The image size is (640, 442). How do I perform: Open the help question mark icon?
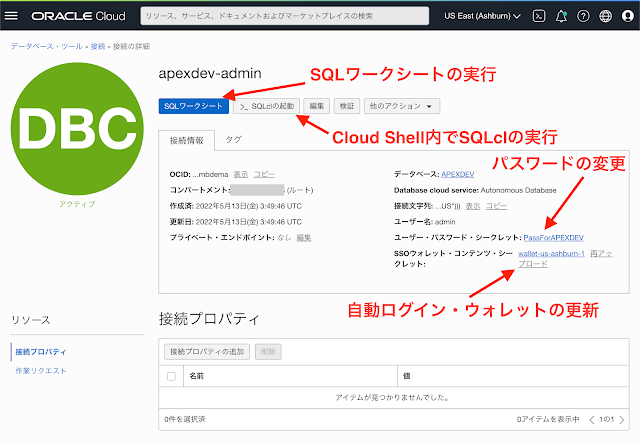(583, 16)
